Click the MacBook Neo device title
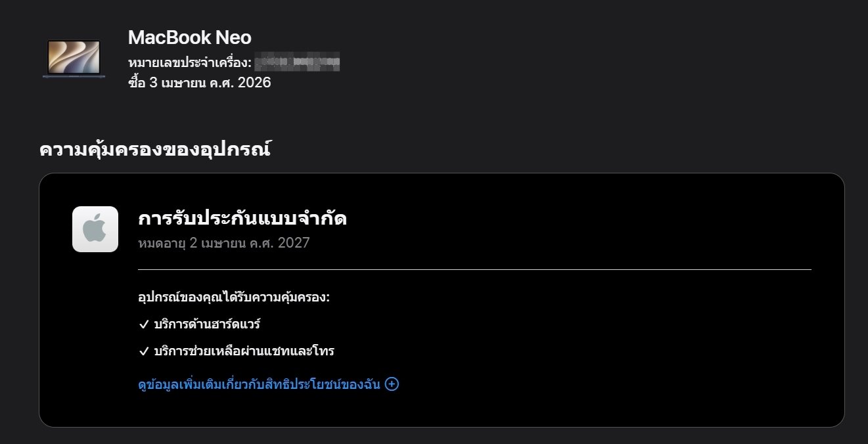The height and width of the screenshot is (444, 868). pyautogui.click(x=189, y=37)
